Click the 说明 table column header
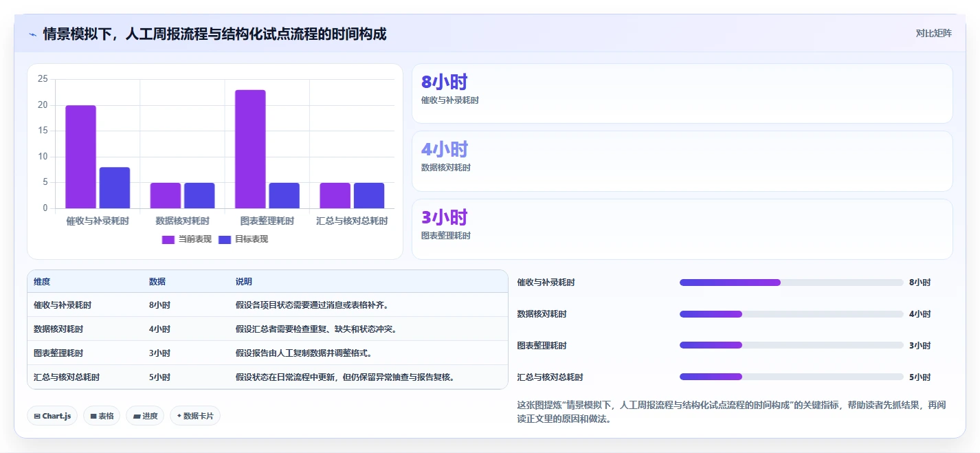The height and width of the screenshot is (453, 980). [x=244, y=282]
